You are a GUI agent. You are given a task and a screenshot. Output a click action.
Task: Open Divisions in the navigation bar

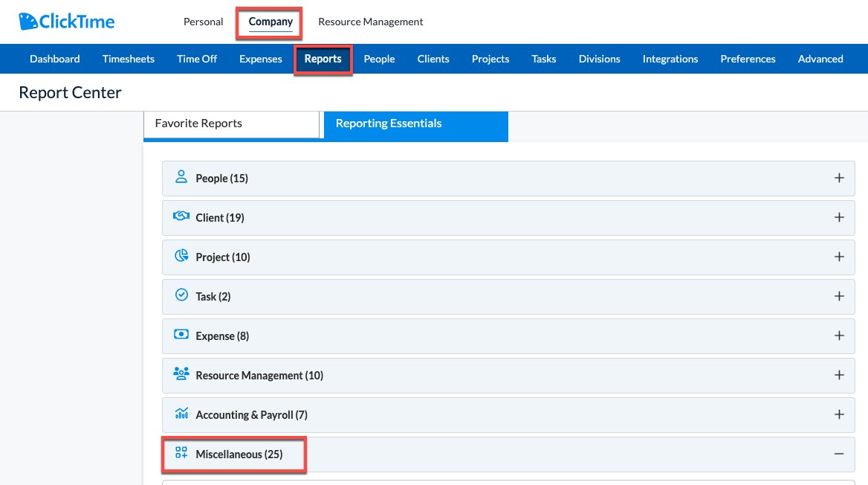(600, 59)
